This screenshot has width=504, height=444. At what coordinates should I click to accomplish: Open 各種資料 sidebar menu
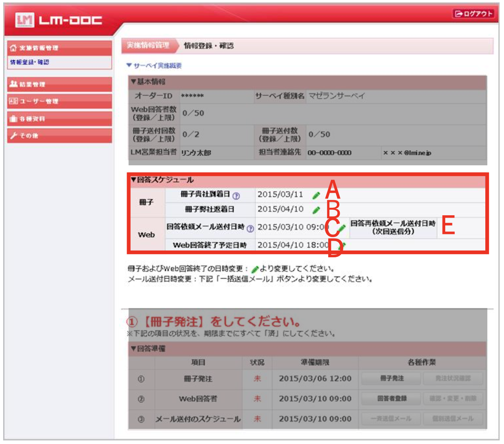click(60, 119)
